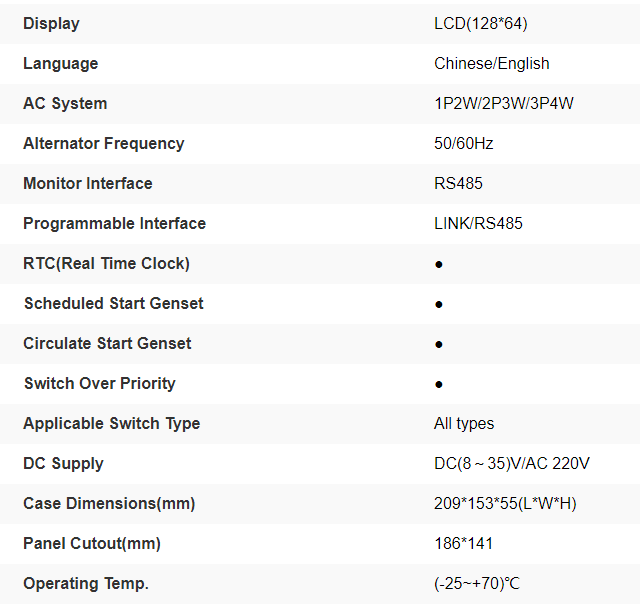Select the 1P2W/2P3W/3P4W value

503,103
